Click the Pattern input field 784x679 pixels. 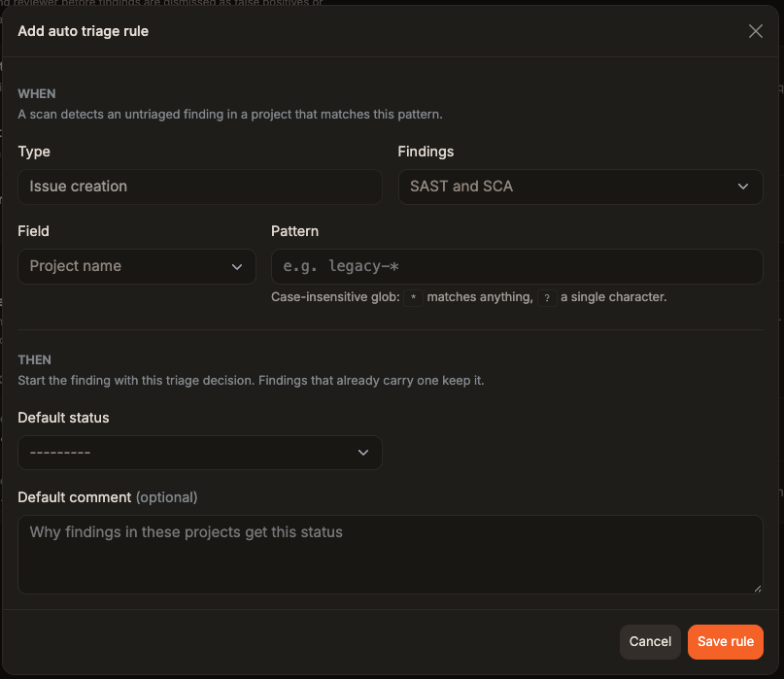click(517, 266)
